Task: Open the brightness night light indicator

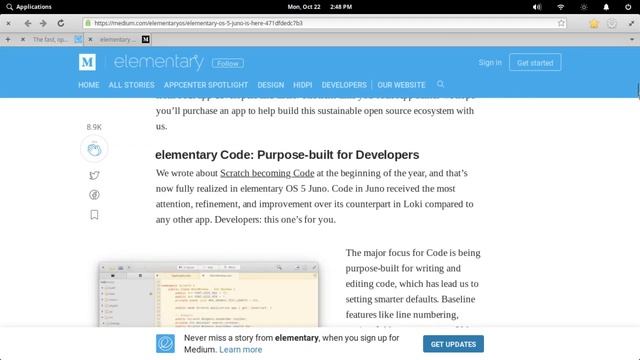Action: click(584, 7)
